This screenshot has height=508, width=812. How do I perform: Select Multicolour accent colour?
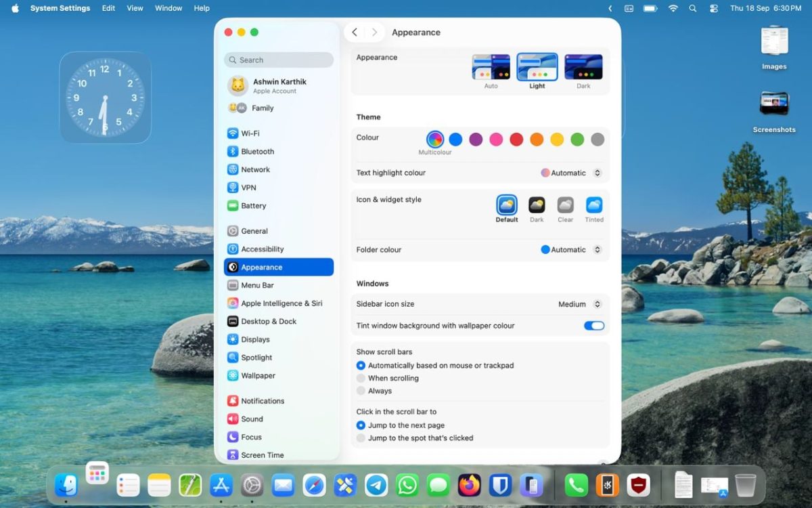click(435, 140)
